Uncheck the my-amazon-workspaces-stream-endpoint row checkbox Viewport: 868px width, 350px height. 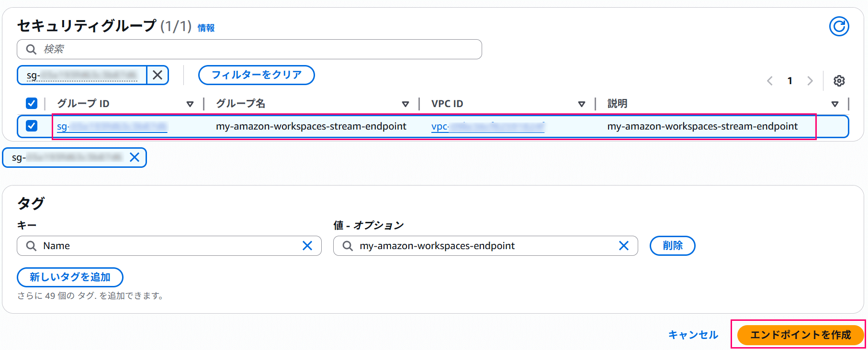32,126
